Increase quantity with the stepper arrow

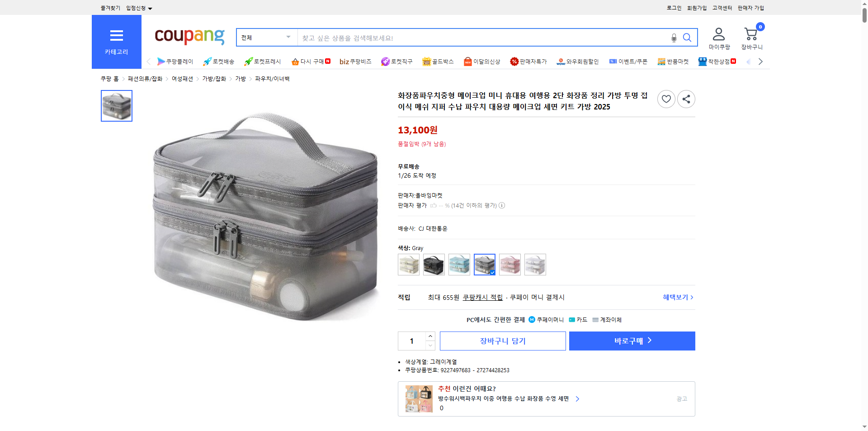[x=430, y=336]
